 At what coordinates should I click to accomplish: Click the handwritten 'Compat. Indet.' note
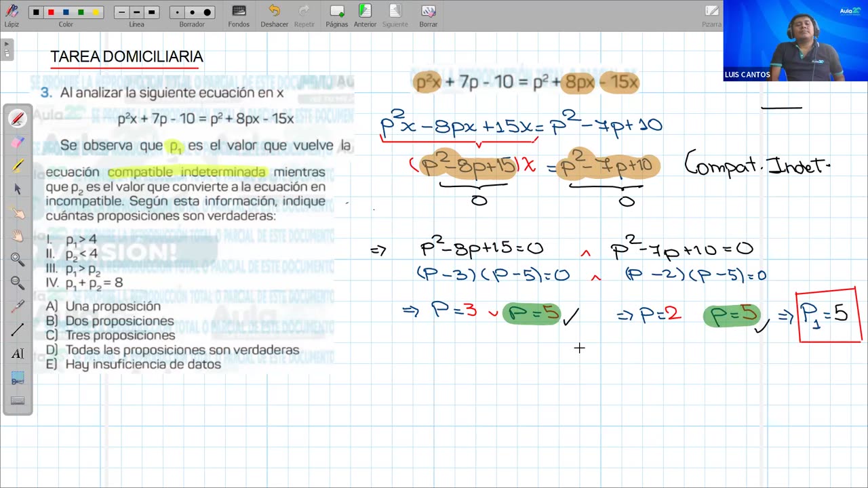757,165
